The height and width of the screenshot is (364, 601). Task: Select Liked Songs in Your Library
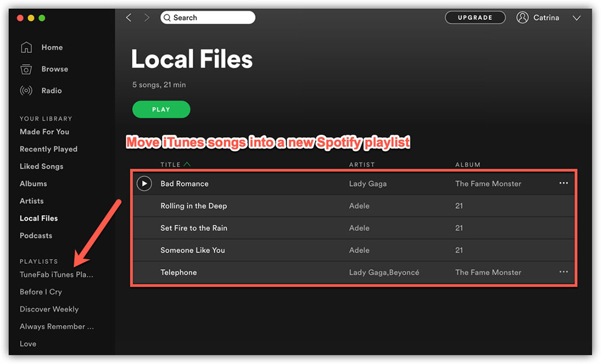[x=41, y=166]
